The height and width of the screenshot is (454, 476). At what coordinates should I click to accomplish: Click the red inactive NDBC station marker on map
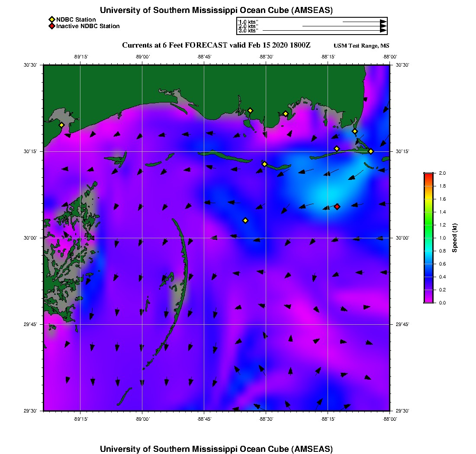click(x=337, y=207)
